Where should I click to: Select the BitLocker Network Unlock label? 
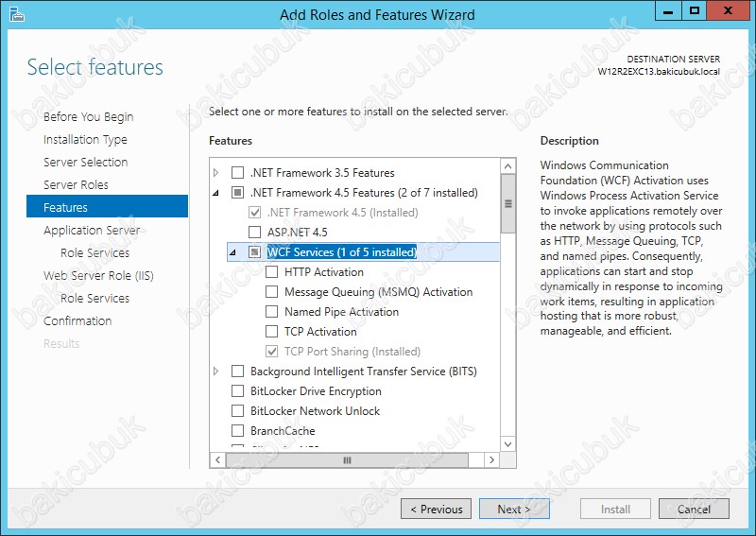point(315,410)
